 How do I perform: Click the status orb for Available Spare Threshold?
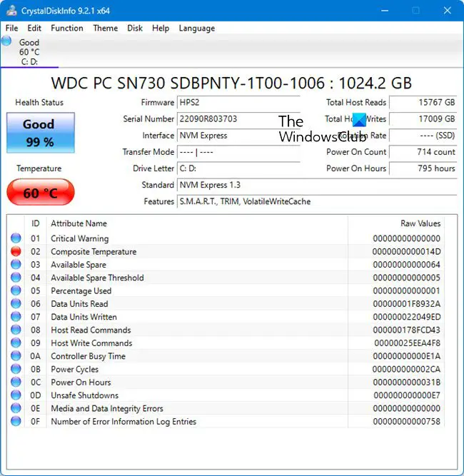pyautogui.click(x=16, y=277)
